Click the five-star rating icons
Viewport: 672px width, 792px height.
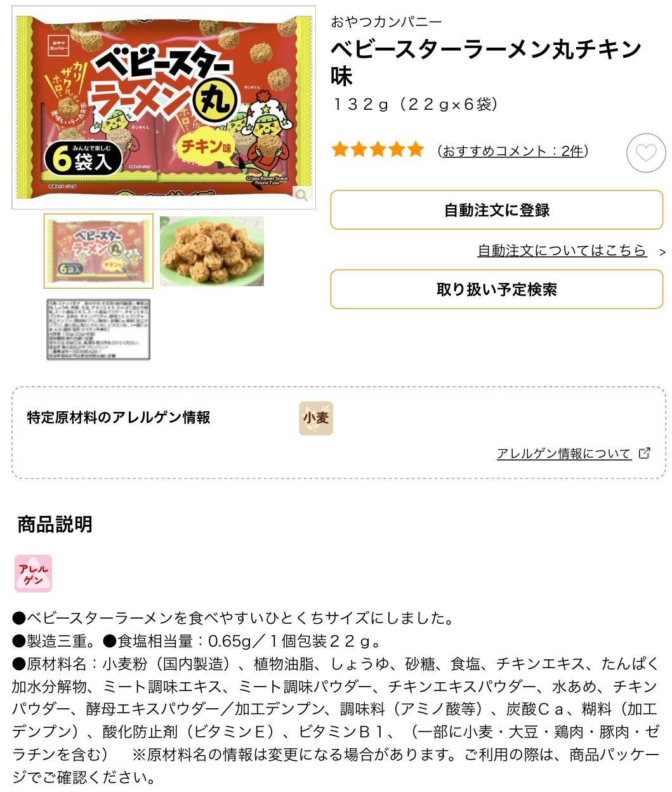pyautogui.click(x=378, y=150)
